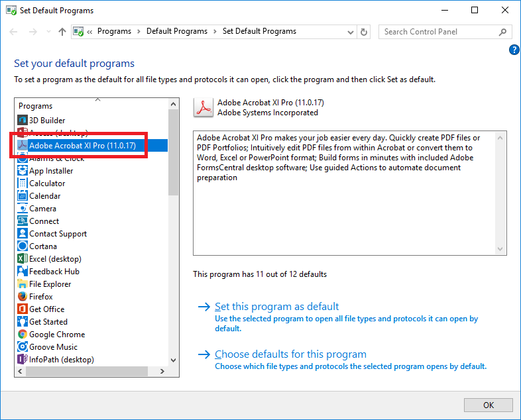This screenshot has height=420, width=521.
Task: Select Calculator in the programs list
Action: pos(47,184)
